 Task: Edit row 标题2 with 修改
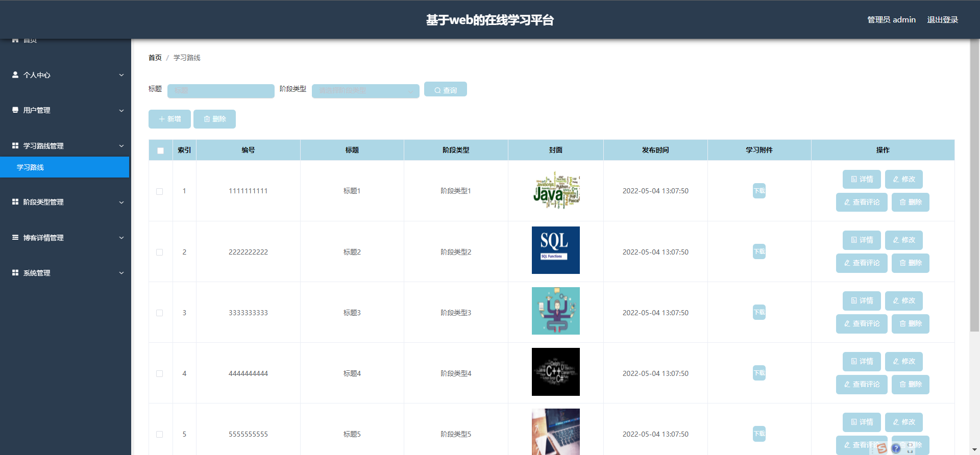[x=904, y=240]
